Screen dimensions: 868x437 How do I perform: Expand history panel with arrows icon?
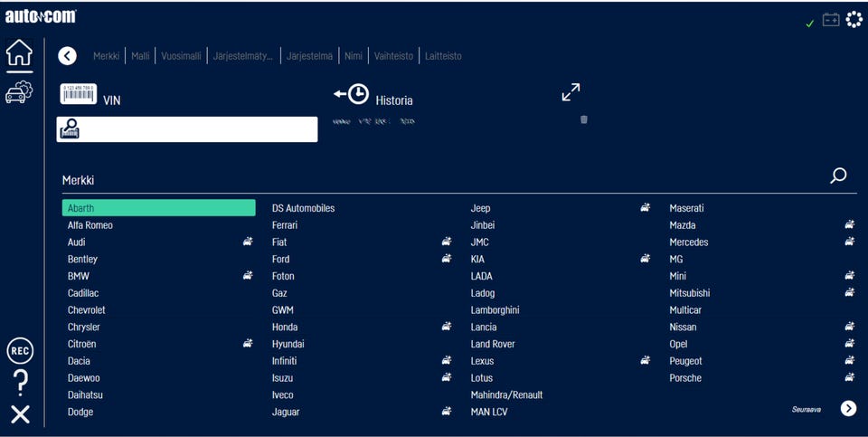pyautogui.click(x=571, y=92)
